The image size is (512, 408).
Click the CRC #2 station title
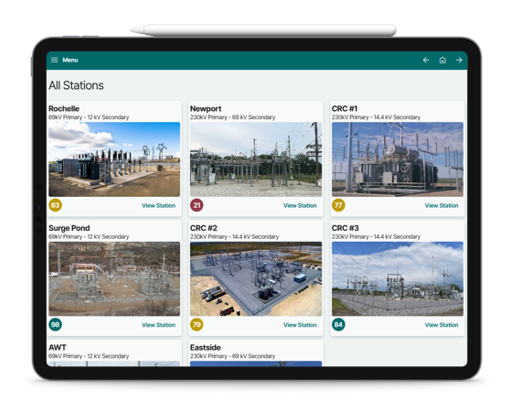pyautogui.click(x=204, y=228)
